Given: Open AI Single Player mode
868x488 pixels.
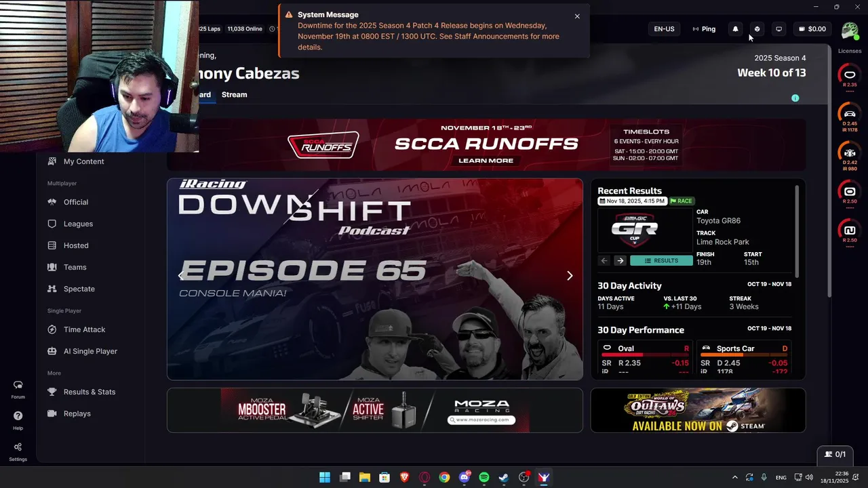Looking at the screenshot, I should (82, 351).
